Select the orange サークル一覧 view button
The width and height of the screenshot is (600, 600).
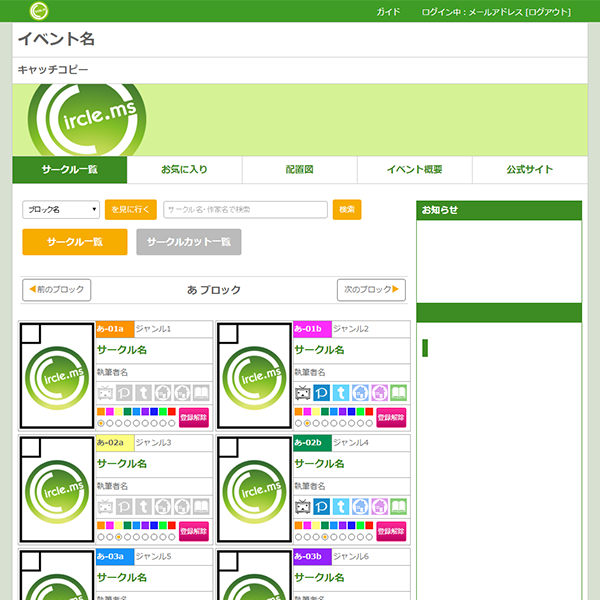tap(75, 242)
